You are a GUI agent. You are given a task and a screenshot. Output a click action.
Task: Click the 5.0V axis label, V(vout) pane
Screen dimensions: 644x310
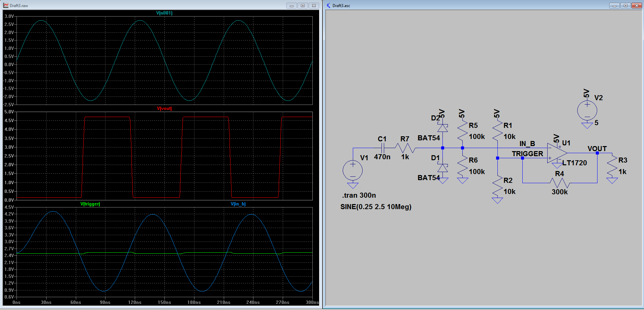click(9, 112)
